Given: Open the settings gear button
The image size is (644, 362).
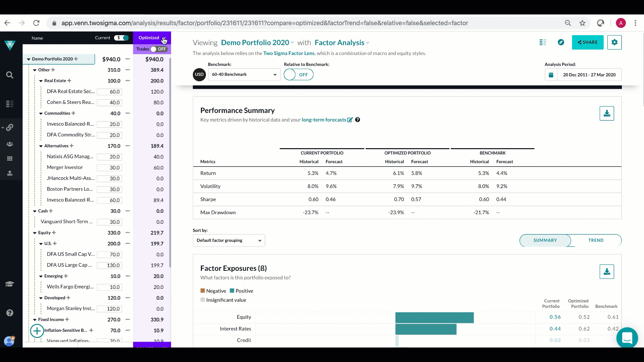Looking at the screenshot, I should 614,42.
